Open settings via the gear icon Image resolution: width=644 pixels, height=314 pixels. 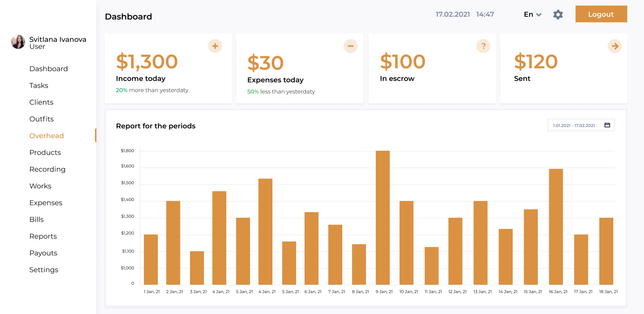(x=558, y=14)
